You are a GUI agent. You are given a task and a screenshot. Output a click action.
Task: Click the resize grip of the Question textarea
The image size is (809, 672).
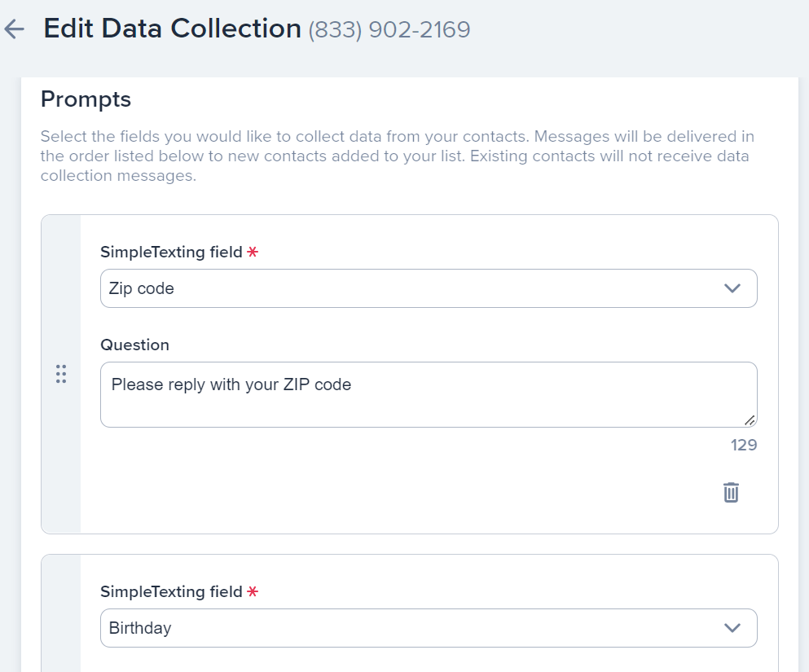tap(749, 419)
